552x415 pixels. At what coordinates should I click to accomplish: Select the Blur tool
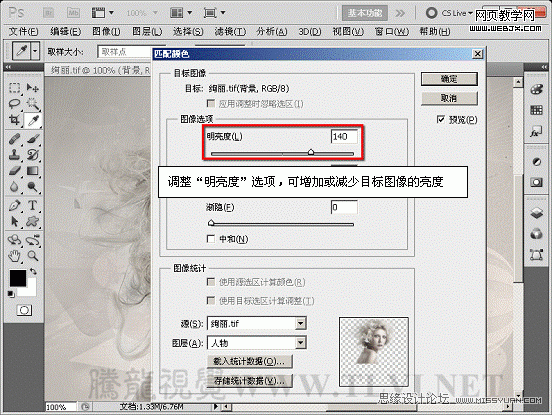coord(14,187)
